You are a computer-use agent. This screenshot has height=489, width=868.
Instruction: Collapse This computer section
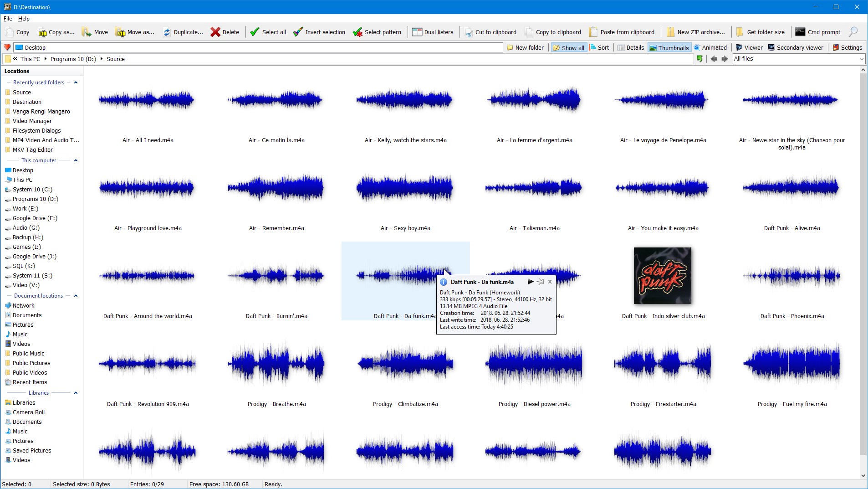click(76, 160)
